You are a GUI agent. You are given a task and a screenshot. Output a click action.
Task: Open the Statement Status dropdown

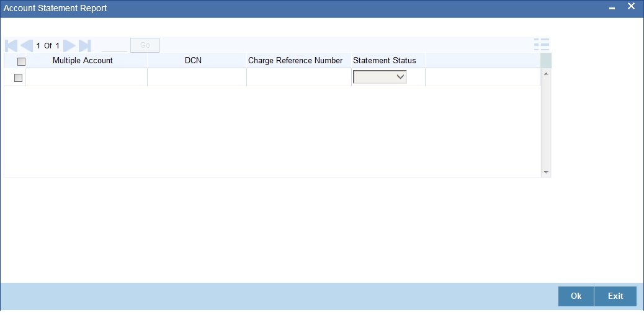(x=380, y=77)
